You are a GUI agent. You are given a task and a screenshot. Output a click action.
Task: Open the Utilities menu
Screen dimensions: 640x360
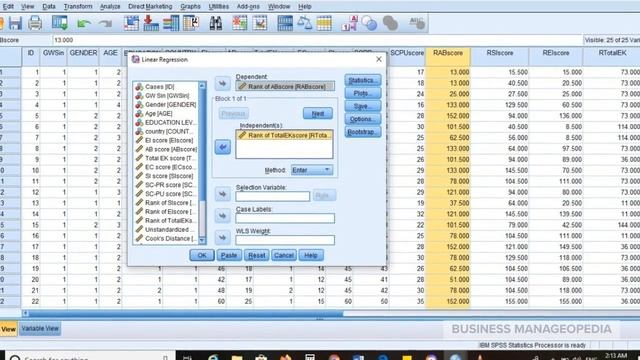pyautogui.click(x=219, y=7)
